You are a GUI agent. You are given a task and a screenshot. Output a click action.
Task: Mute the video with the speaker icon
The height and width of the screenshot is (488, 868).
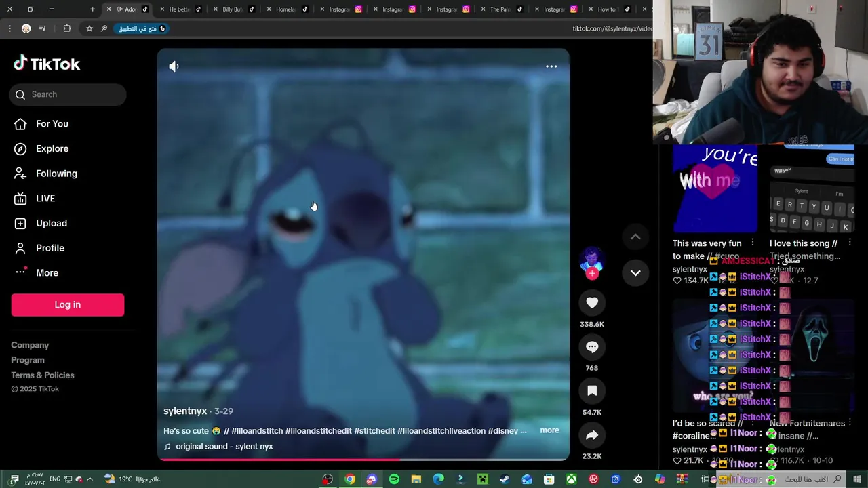[x=174, y=66]
